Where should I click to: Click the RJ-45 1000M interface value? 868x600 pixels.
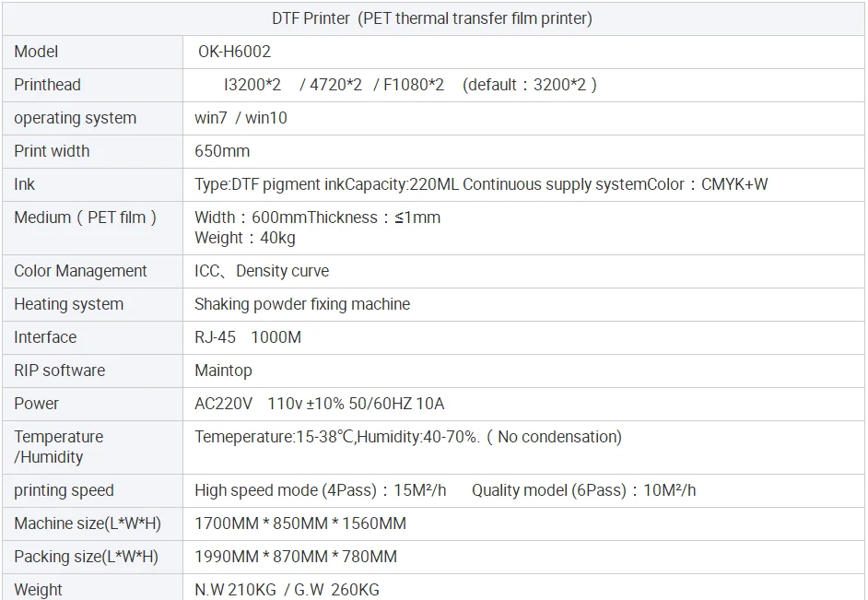click(x=248, y=337)
